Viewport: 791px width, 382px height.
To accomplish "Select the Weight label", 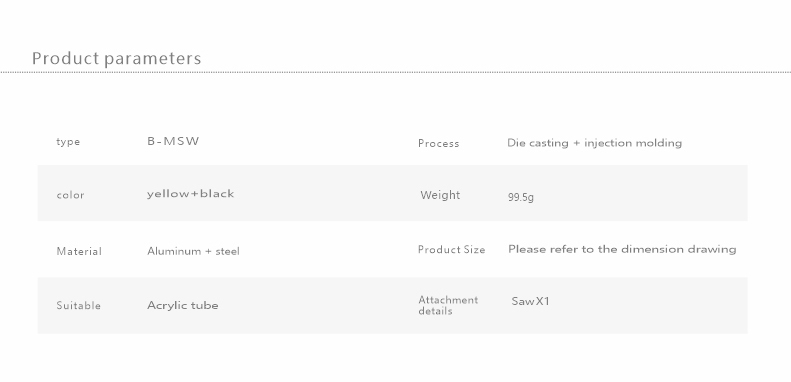I will pyautogui.click(x=440, y=195).
